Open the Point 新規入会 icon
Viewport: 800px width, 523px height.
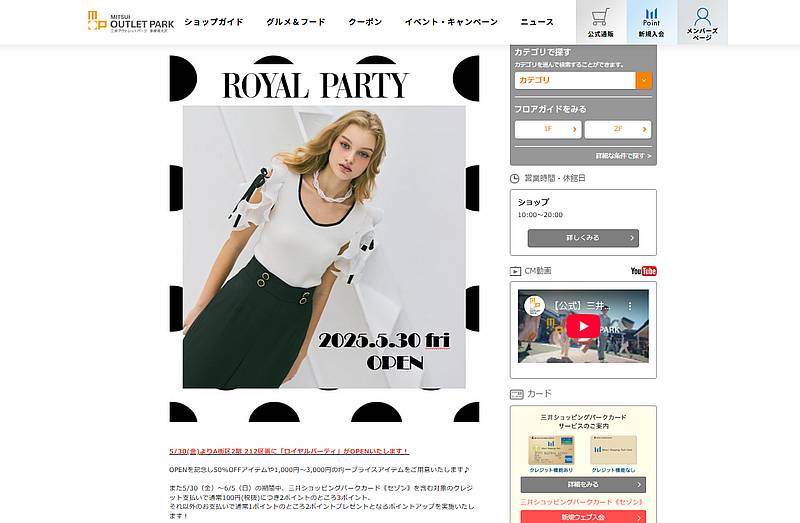point(652,23)
